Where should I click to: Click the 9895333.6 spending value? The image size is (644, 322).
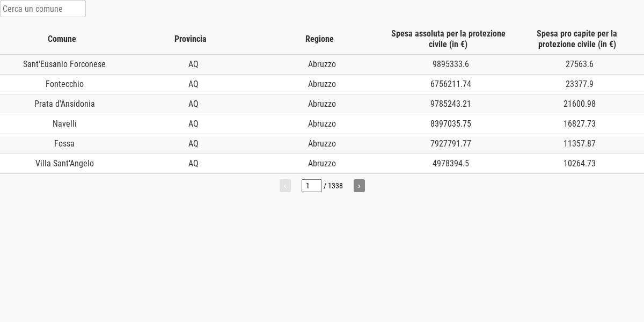(x=451, y=64)
